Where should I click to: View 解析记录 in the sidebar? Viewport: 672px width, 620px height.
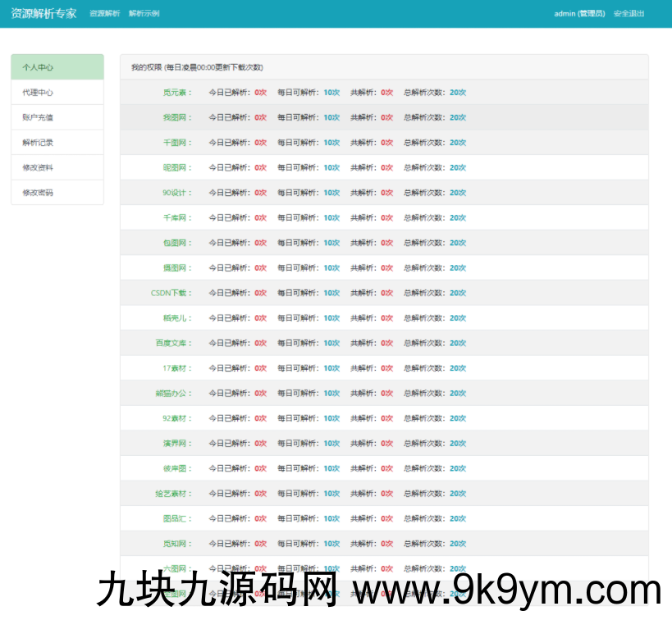click(x=57, y=143)
